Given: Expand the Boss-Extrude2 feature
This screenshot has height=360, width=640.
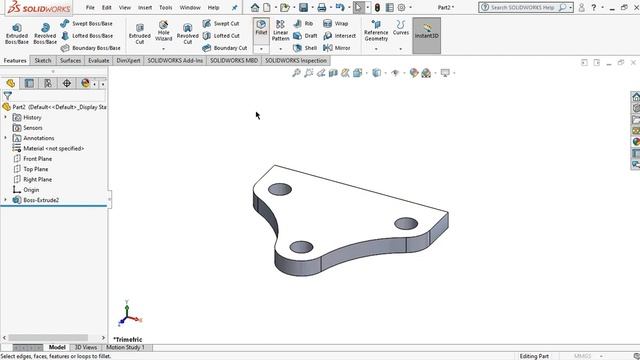Looking at the screenshot, I should tap(5, 200).
